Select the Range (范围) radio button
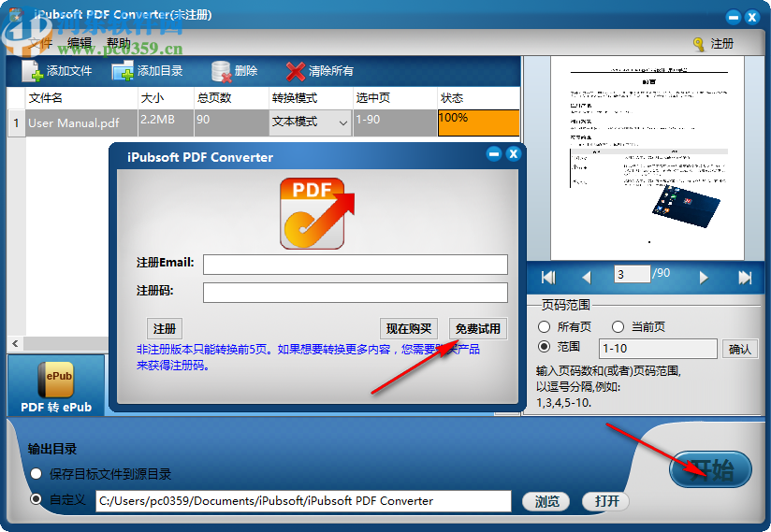 (x=544, y=347)
